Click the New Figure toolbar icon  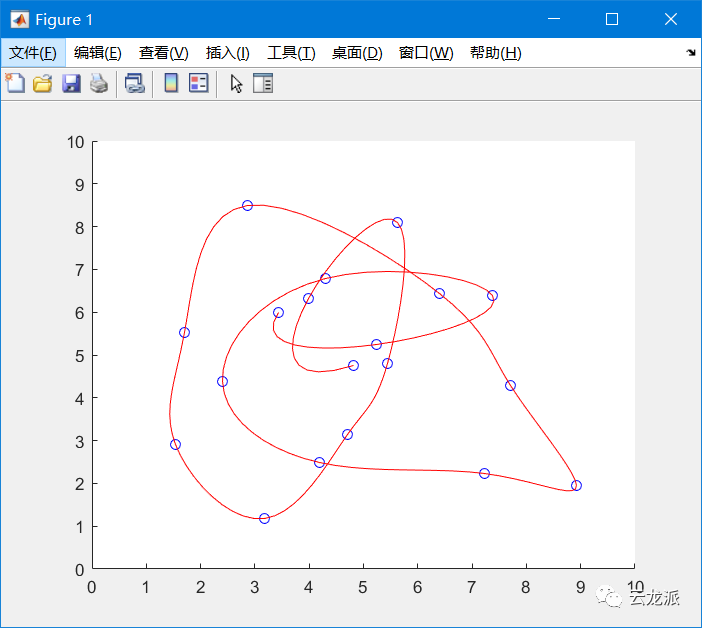pos(15,83)
